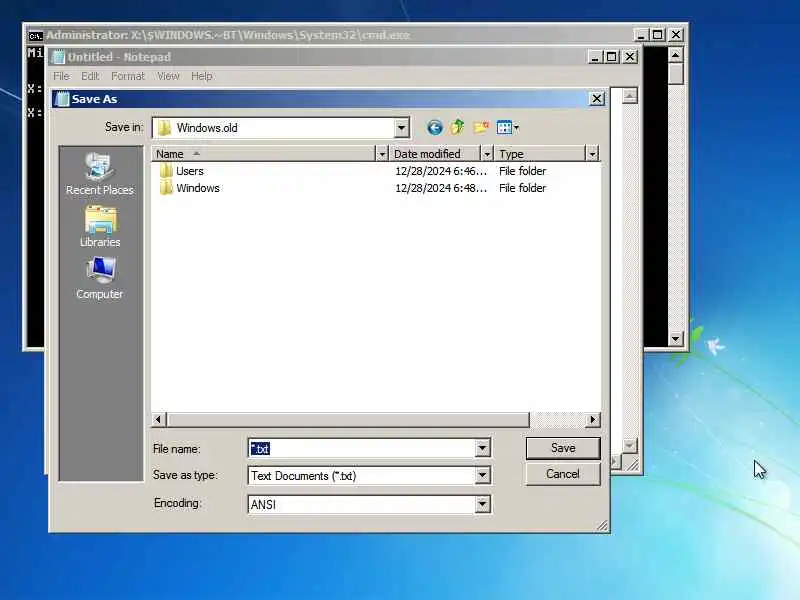Open Computer shortcut in sidebar

click(99, 279)
